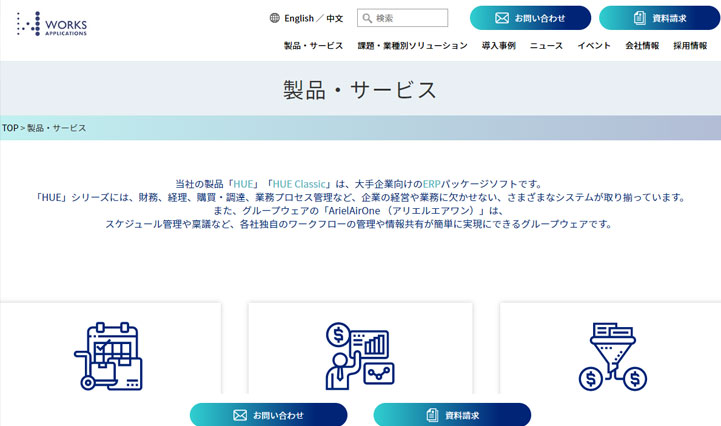Click the Works Applications logo
This screenshot has height=426, width=721.
[x=52, y=24]
